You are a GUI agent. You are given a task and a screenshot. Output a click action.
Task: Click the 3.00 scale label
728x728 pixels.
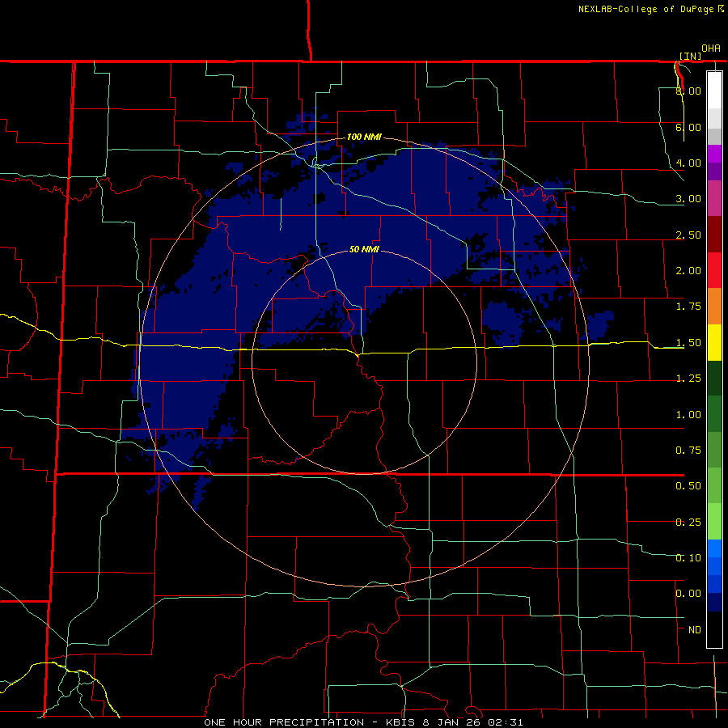pyautogui.click(x=688, y=199)
